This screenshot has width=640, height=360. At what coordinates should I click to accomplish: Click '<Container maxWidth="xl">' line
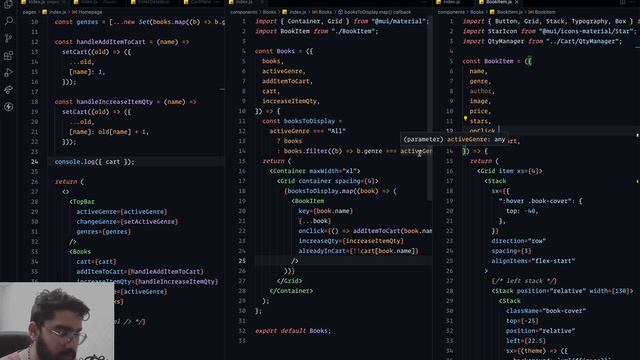point(315,171)
